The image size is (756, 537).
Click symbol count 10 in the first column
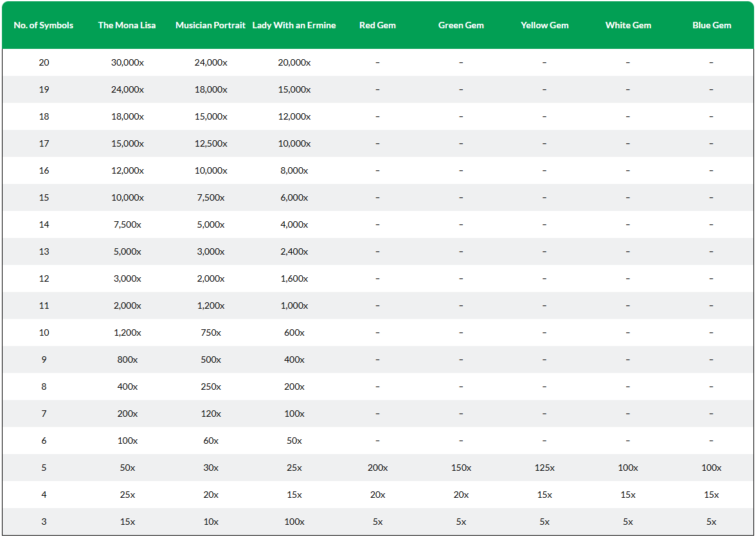[x=44, y=333]
